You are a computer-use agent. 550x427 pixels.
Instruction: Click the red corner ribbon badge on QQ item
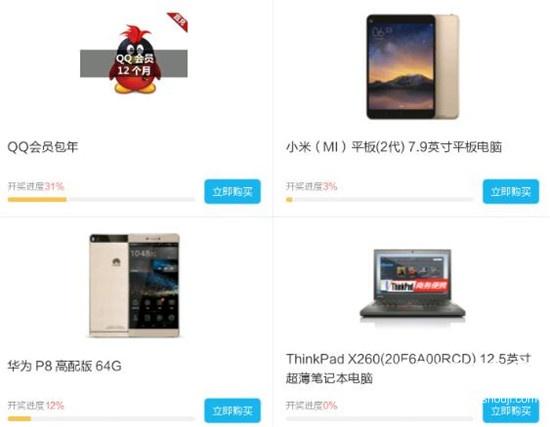pos(178,22)
